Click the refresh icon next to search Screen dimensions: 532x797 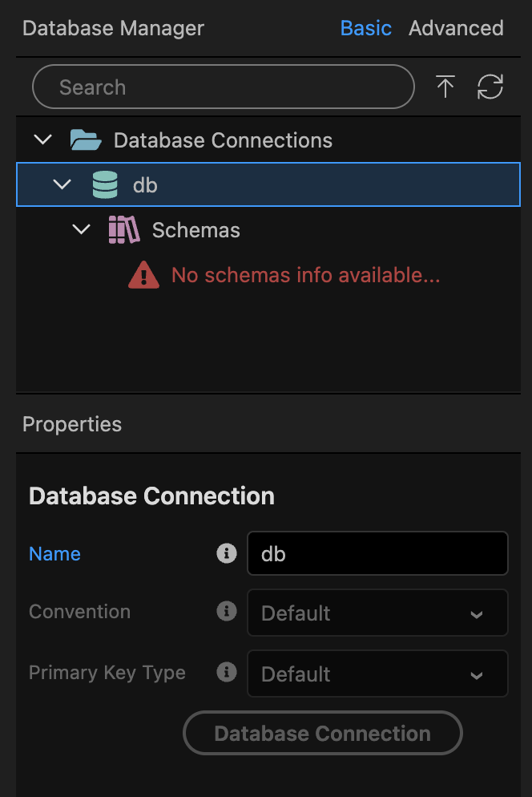490,87
